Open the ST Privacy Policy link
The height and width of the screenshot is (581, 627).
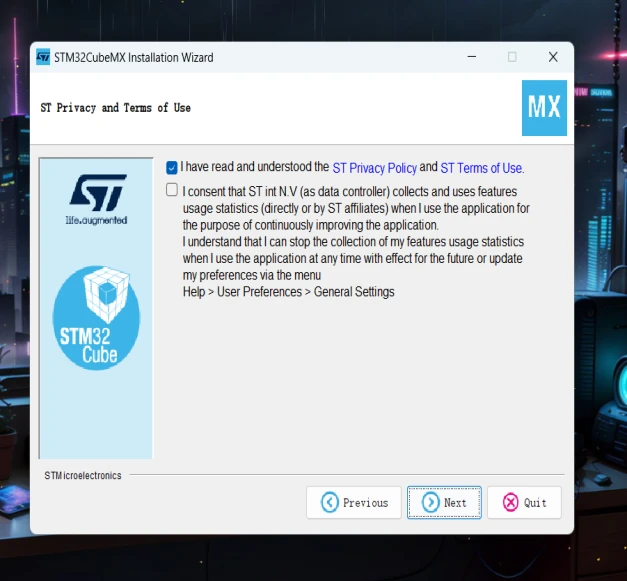click(374, 168)
